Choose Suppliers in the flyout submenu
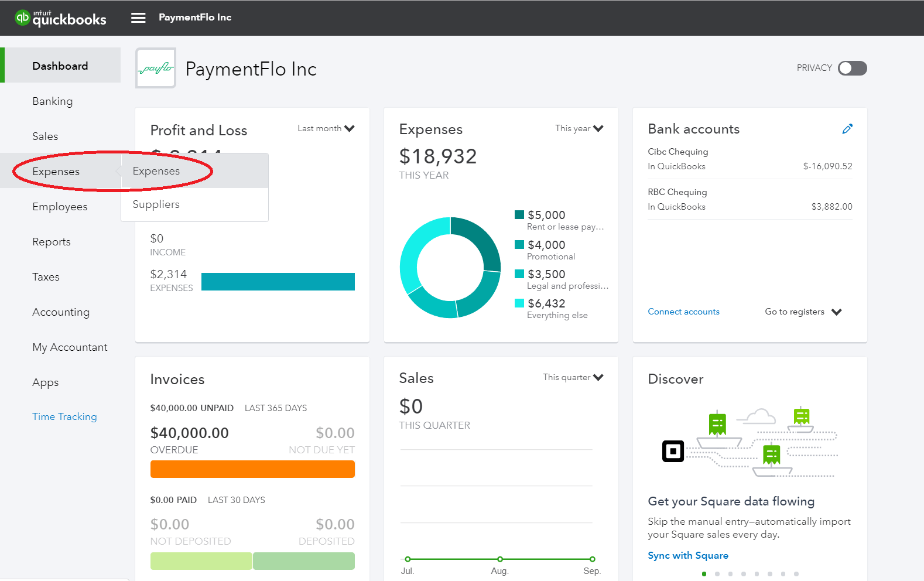 (x=195, y=204)
